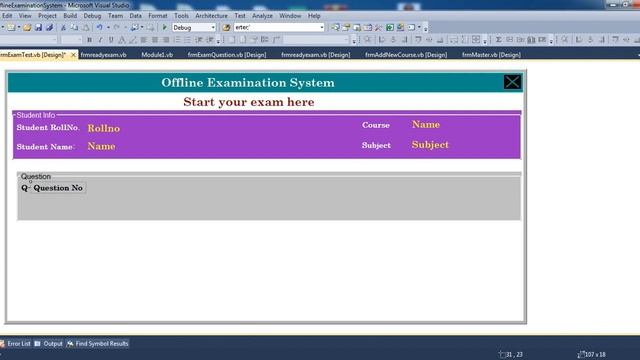
Task: Open the Properties Window toolbar icon
Action: point(346,27)
